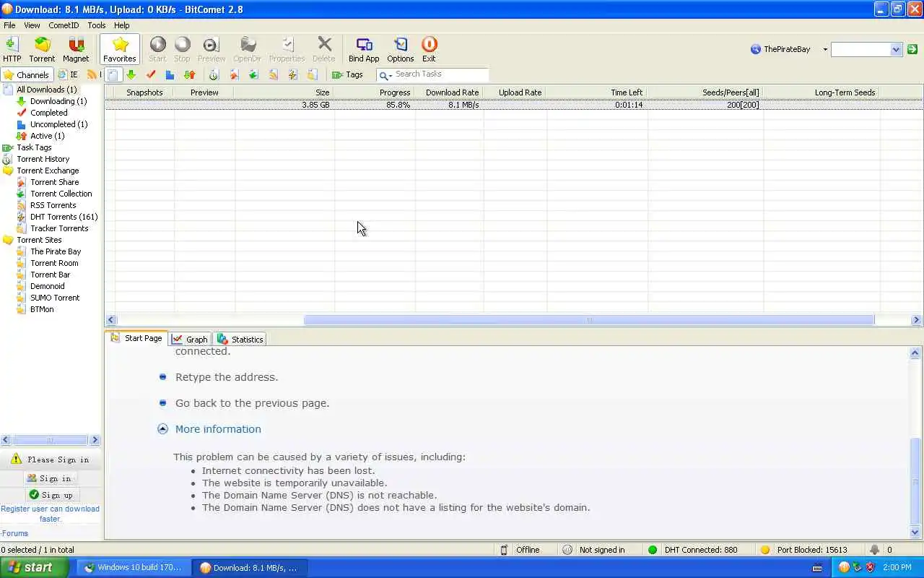924x578 pixels.
Task: Sort by Download Rate column header
Action: [449, 92]
